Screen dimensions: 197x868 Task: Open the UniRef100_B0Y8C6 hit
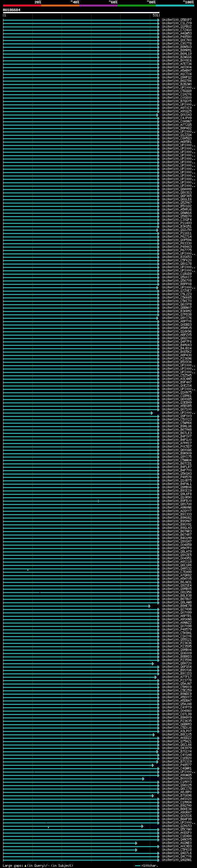(x=177, y=60)
